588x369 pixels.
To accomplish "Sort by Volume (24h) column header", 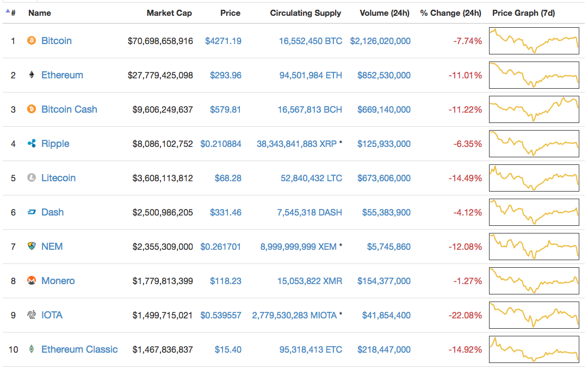I will 385,13.
